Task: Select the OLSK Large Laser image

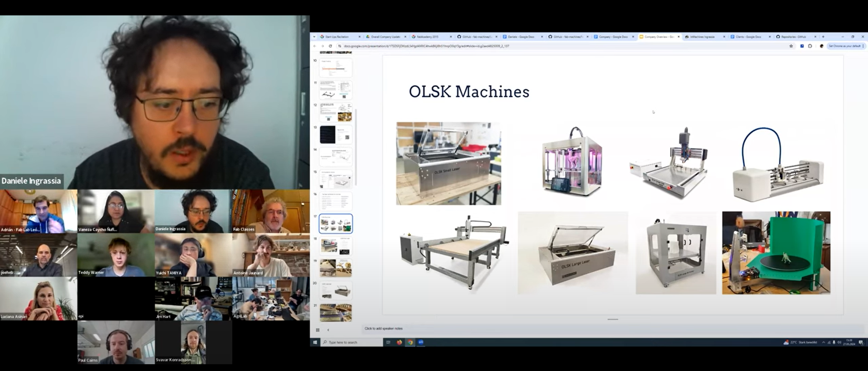Action: (x=573, y=253)
